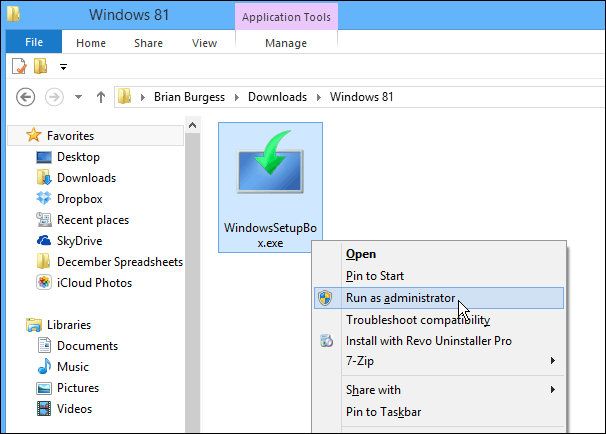The image size is (606, 434).
Task: Select the Dropbox label in Favorites
Action: click(x=80, y=199)
